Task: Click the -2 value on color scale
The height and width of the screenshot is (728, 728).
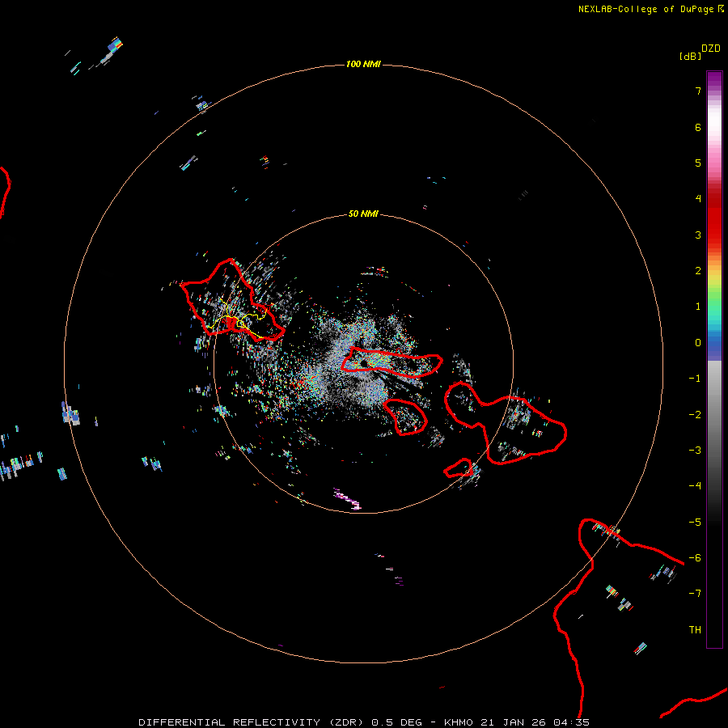Action: [x=695, y=415]
